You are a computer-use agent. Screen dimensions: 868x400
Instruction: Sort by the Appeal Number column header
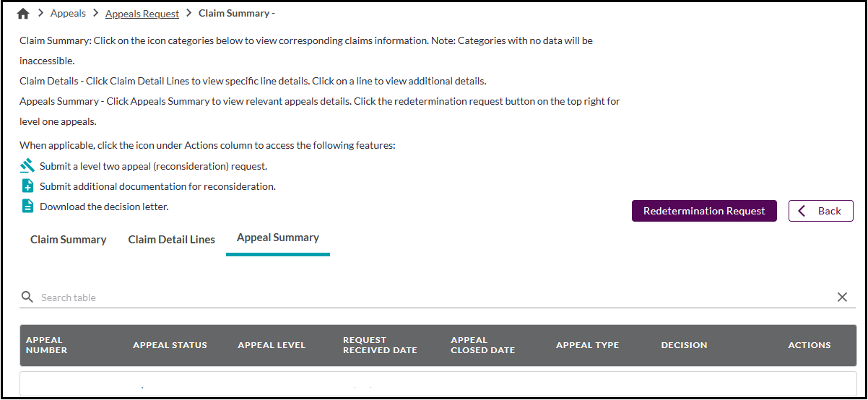[x=46, y=345]
